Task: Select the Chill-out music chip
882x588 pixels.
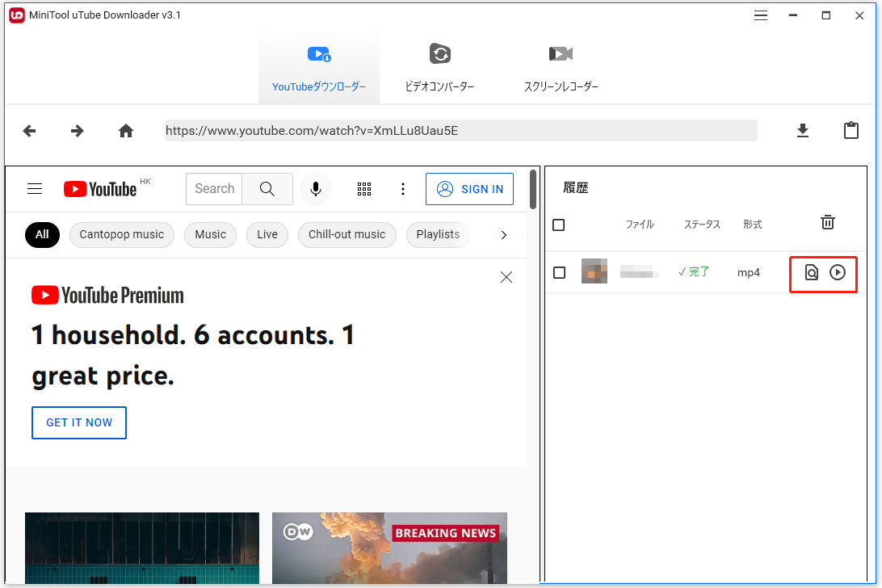Action: [x=347, y=235]
